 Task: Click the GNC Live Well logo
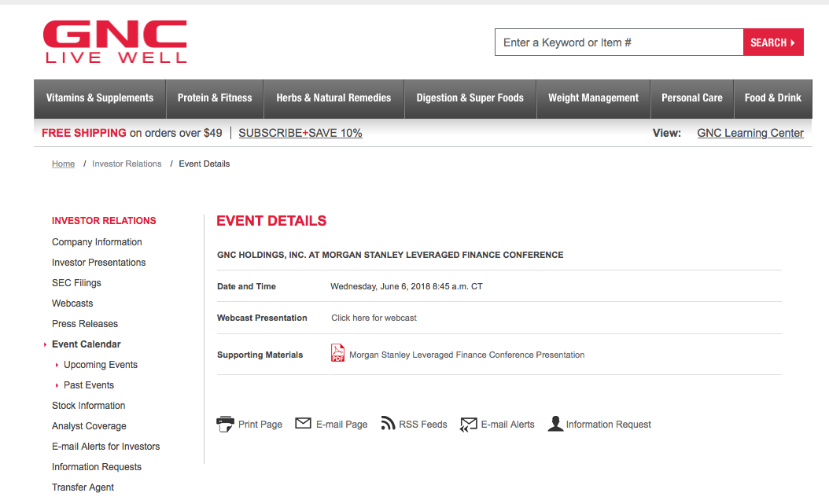tap(115, 41)
